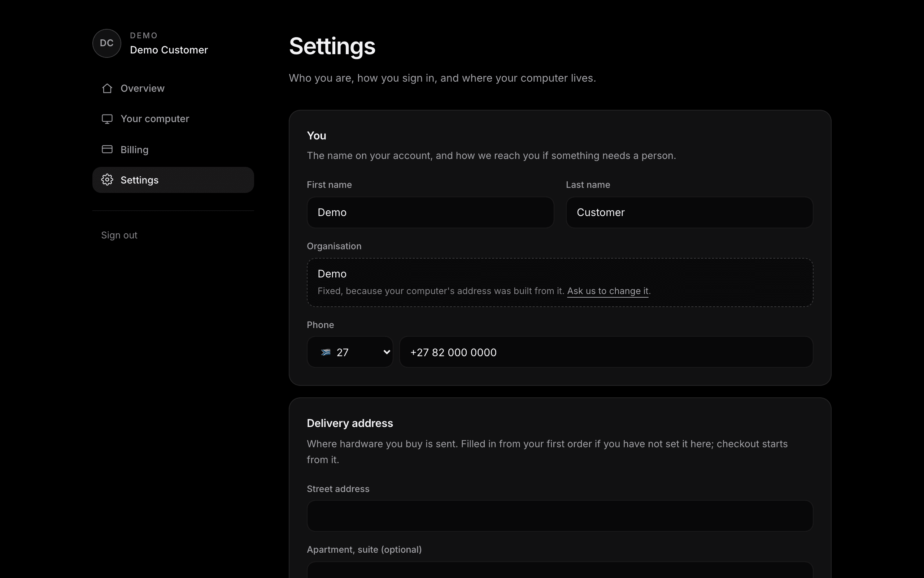The width and height of the screenshot is (924, 578).
Task: Click the Your computer monitor icon
Action: coord(107,119)
